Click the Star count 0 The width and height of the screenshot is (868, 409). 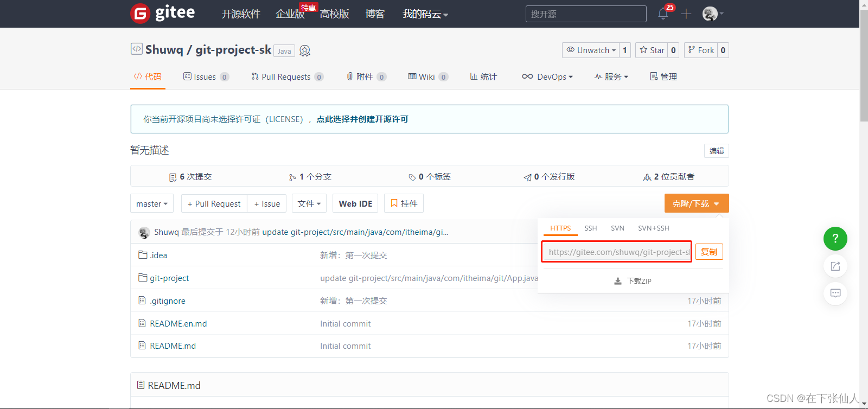tap(673, 50)
